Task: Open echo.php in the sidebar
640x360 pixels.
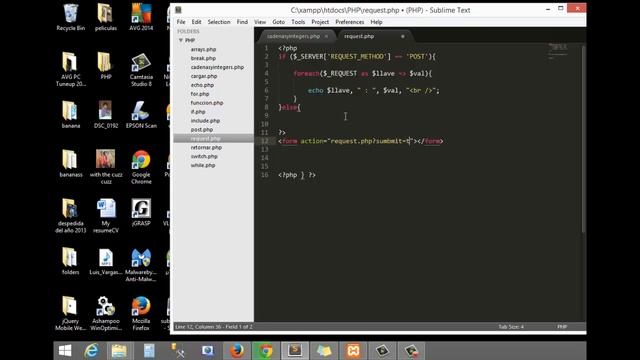Action: [202, 85]
